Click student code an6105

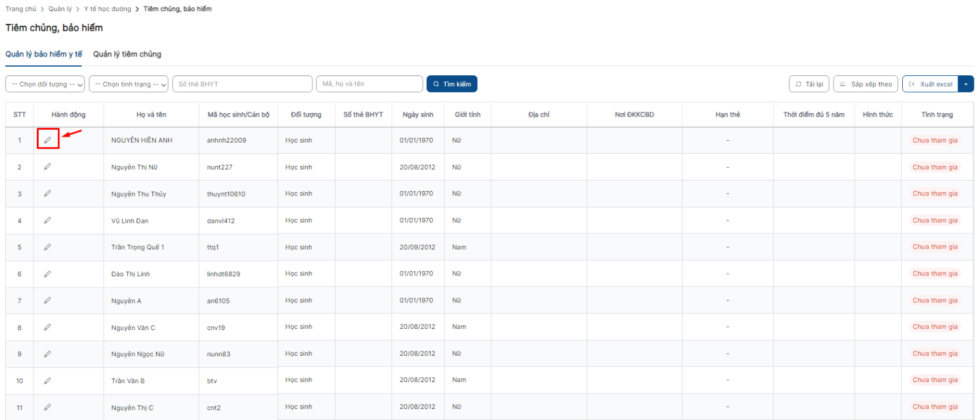[x=218, y=301]
